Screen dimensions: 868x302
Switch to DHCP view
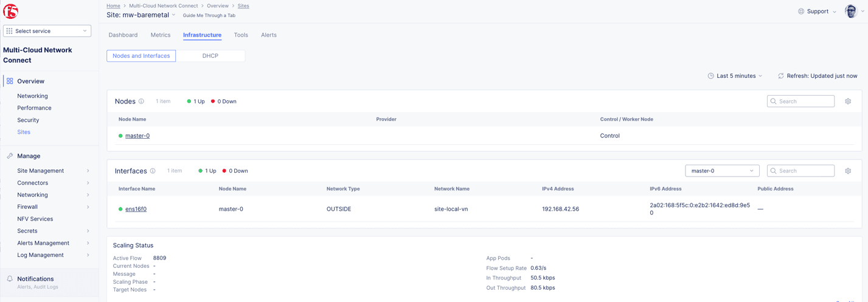(210, 56)
